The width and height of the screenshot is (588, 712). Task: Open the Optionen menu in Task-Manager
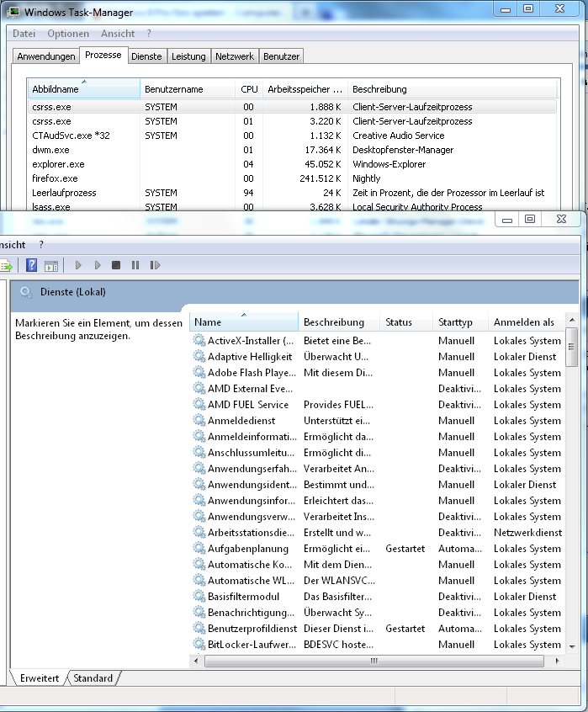[68, 34]
